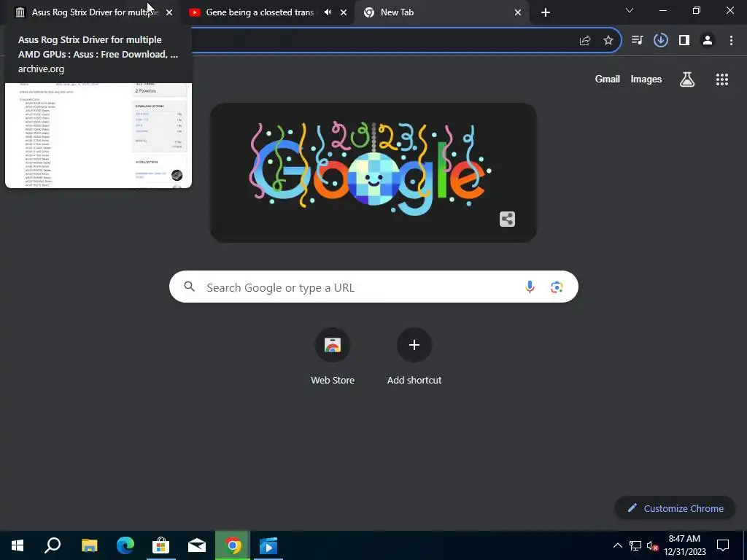
Task: Click Customize Chrome button
Action: (x=675, y=508)
